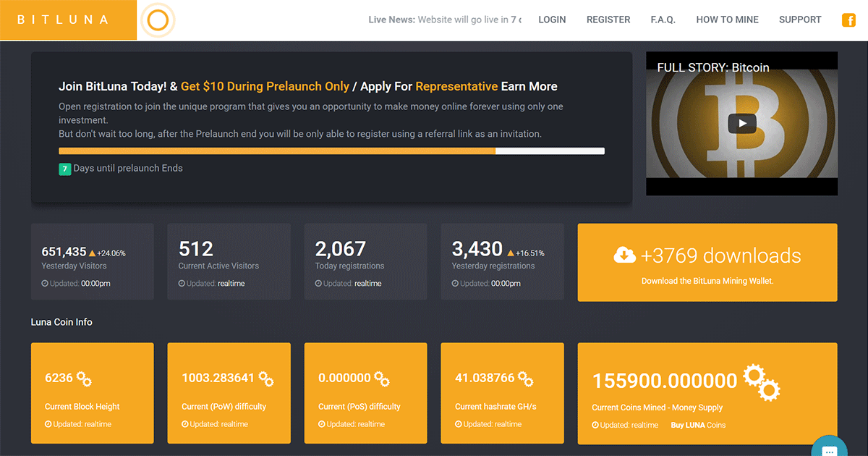Click the Download the BitLuna Mining Wallet text
The image size is (868, 456).
(707, 281)
